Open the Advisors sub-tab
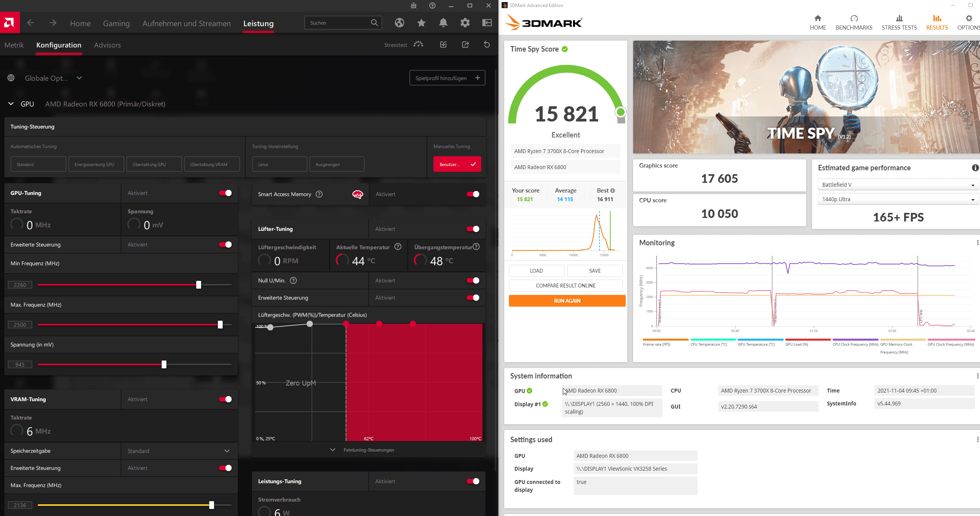980x516 pixels. (107, 45)
